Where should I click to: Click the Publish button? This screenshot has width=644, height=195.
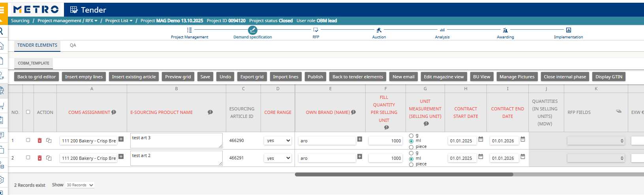click(315, 77)
